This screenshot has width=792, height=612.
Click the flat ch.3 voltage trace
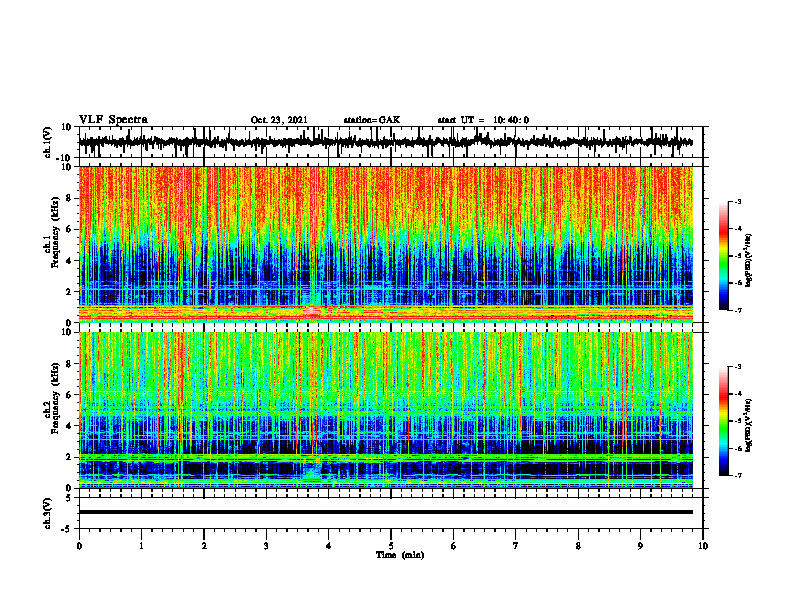click(x=385, y=512)
